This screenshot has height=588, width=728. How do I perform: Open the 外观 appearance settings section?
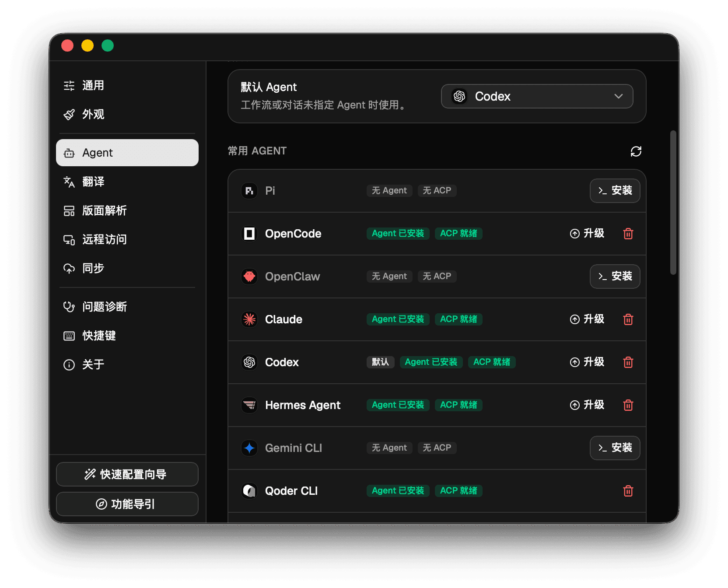127,115
